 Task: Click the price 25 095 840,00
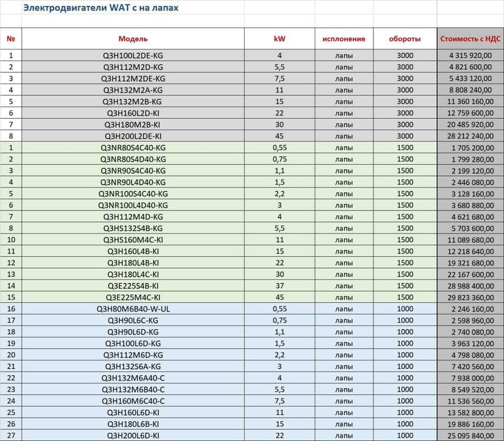[x=470, y=436]
